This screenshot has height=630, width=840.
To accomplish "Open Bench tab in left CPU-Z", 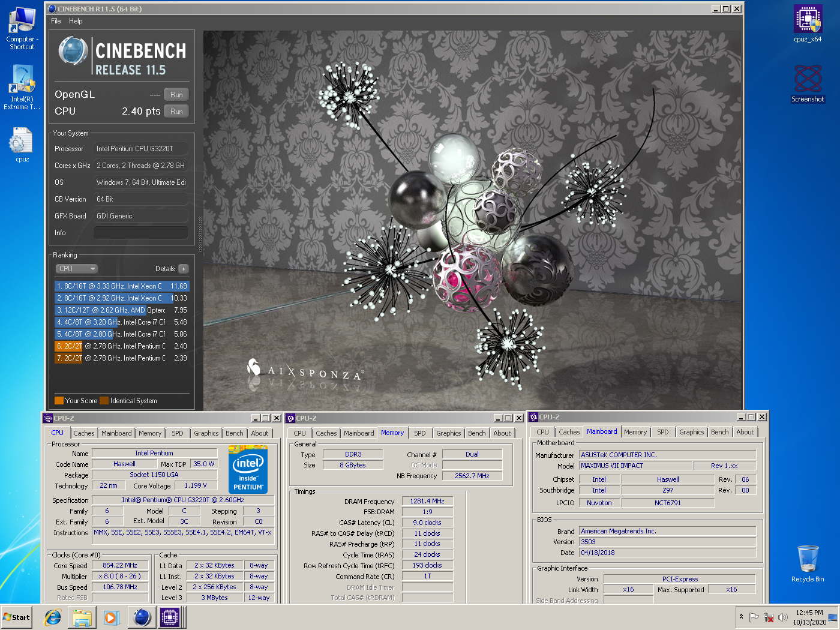I will [x=235, y=433].
